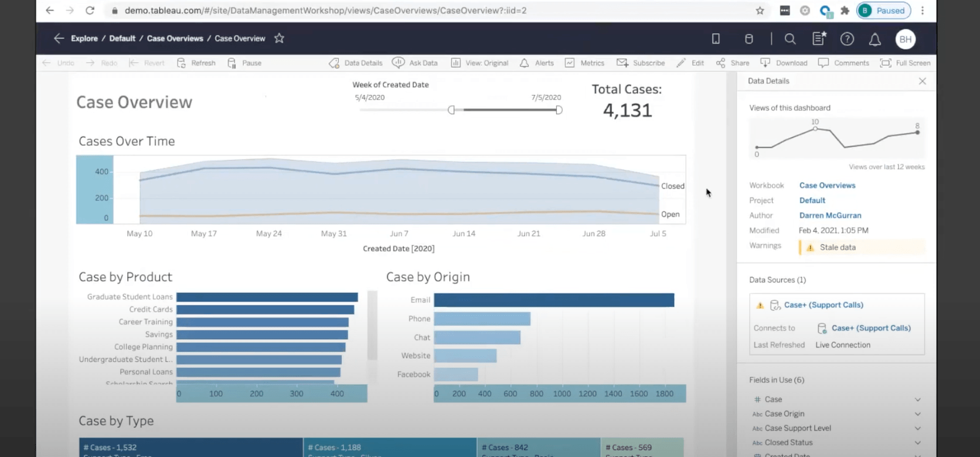The image size is (980, 457).
Task: Click the Data Details toolbar icon
Action: pyautogui.click(x=334, y=63)
